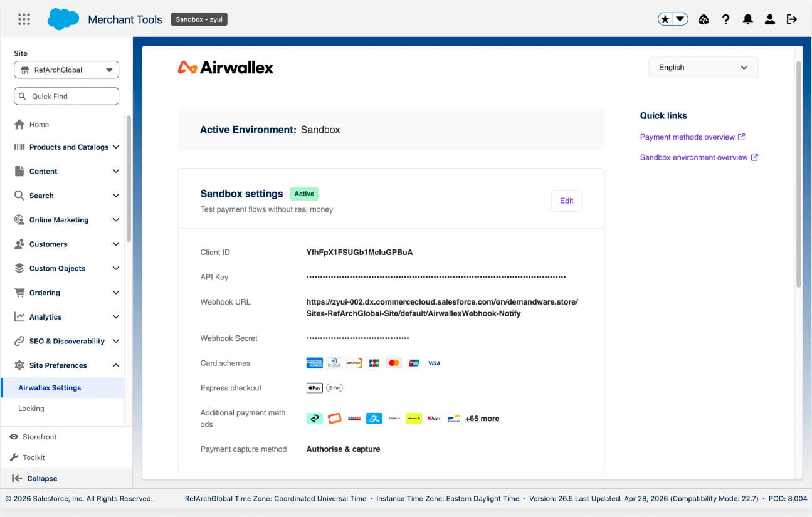Viewport: 812px width, 517px height.
Task: Open Payment methods overview link
Action: click(692, 137)
